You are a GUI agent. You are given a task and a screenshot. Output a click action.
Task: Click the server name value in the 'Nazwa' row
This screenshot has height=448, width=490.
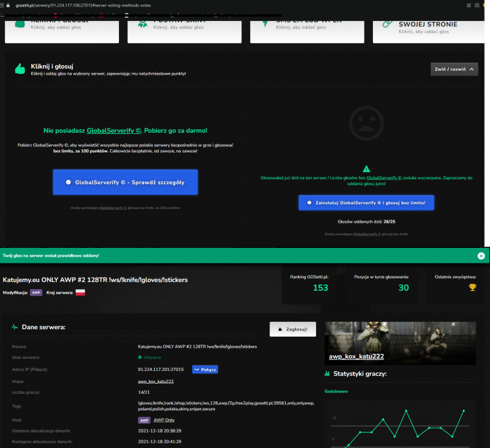(197, 346)
